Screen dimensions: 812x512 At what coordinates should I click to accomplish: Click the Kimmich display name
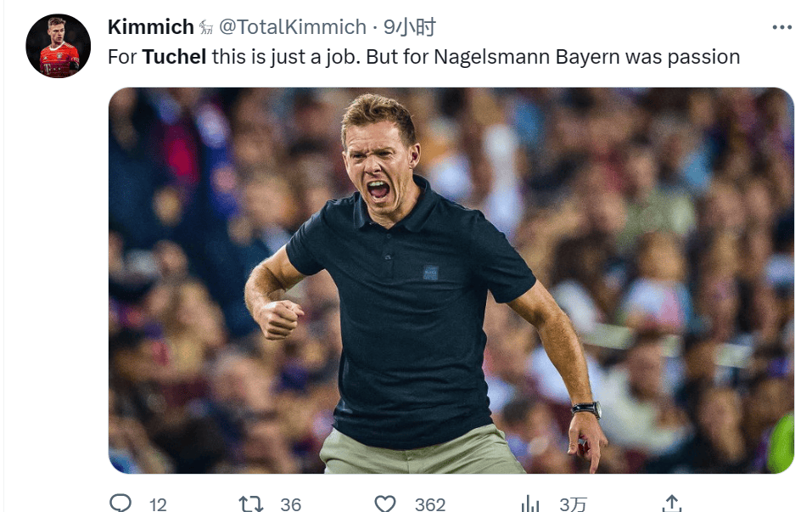[x=151, y=27]
